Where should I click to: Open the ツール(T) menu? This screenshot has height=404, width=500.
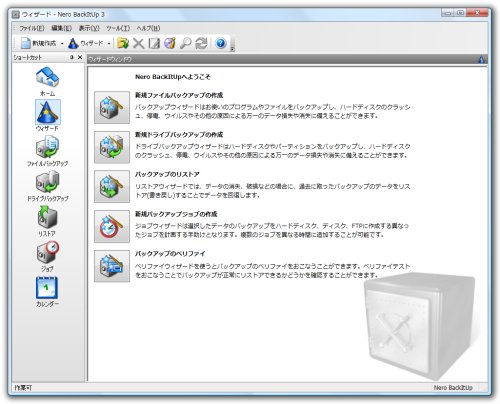(x=118, y=28)
